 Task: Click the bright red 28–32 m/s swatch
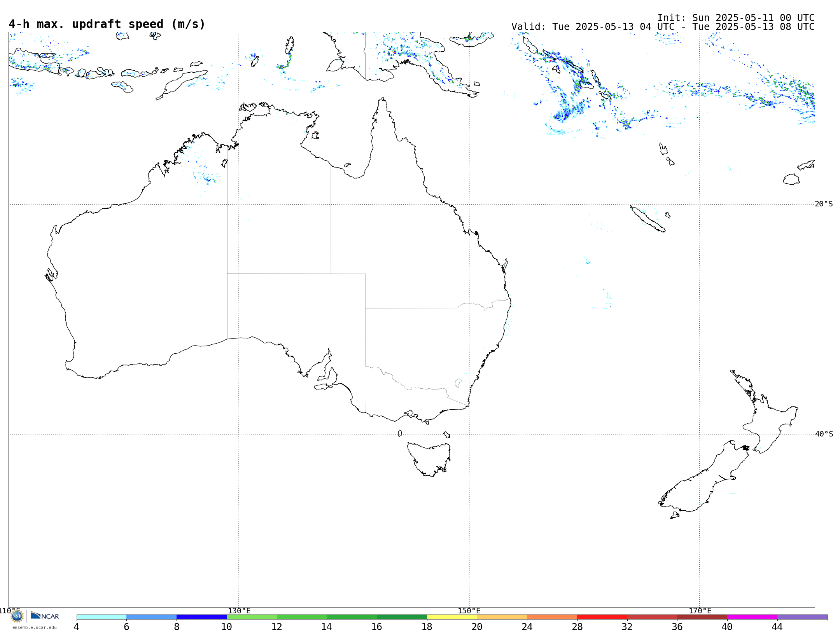(x=602, y=617)
